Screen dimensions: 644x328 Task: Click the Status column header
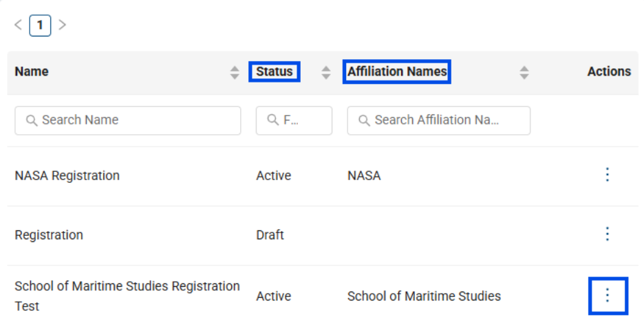point(275,72)
